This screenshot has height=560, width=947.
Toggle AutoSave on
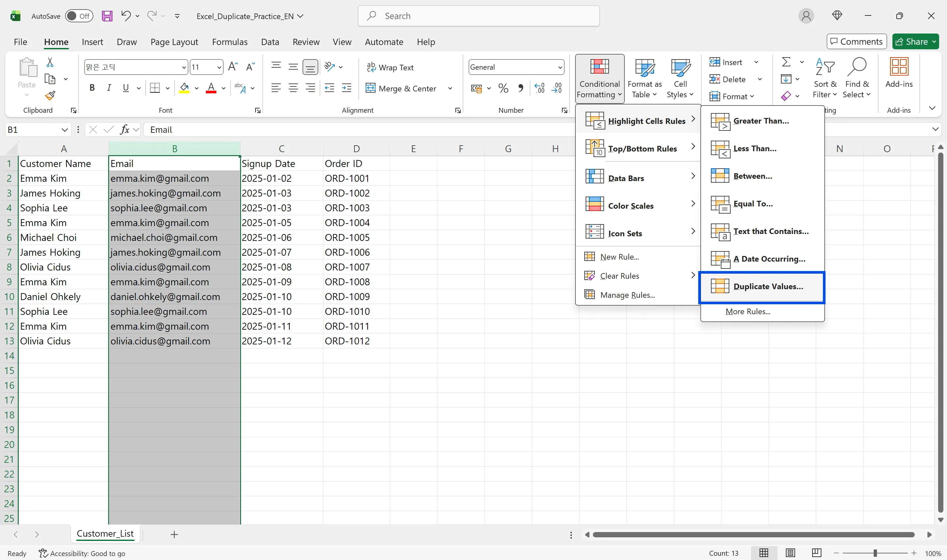79,16
